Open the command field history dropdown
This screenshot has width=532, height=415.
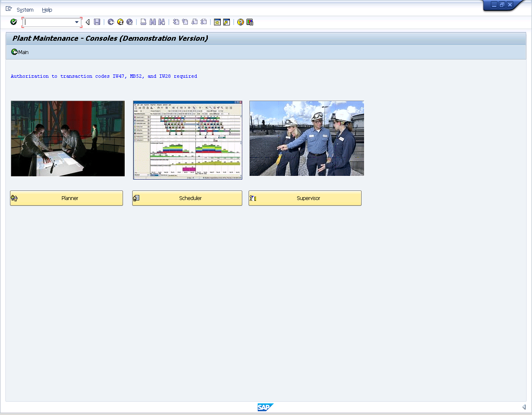pyautogui.click(x=77, y=22)
